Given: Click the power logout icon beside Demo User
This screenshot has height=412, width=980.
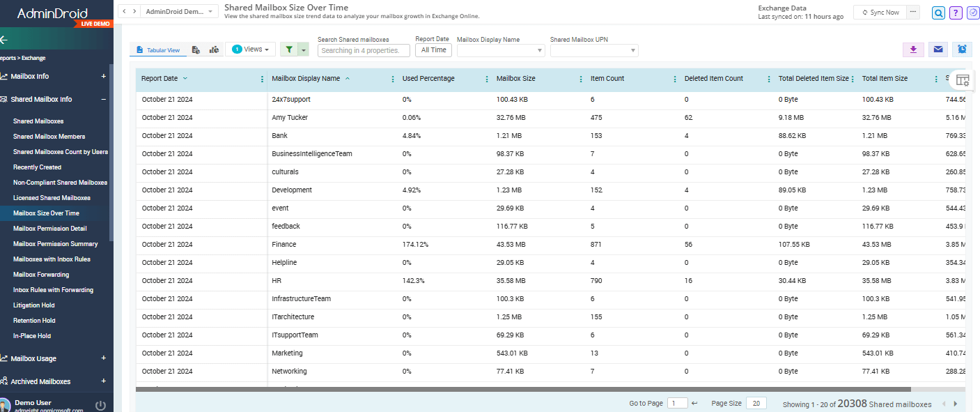Looking at the screenshot, I should click(x=100, y=406).
